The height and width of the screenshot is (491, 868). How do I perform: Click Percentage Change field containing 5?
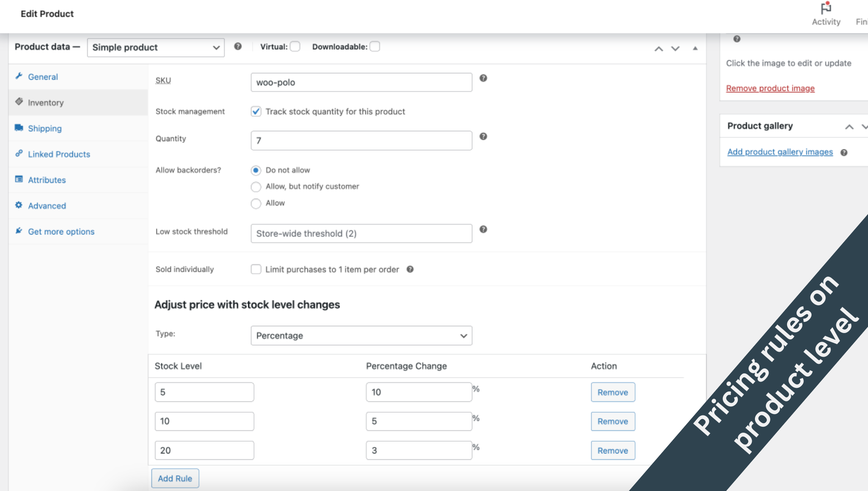click(x=419, y=421)
